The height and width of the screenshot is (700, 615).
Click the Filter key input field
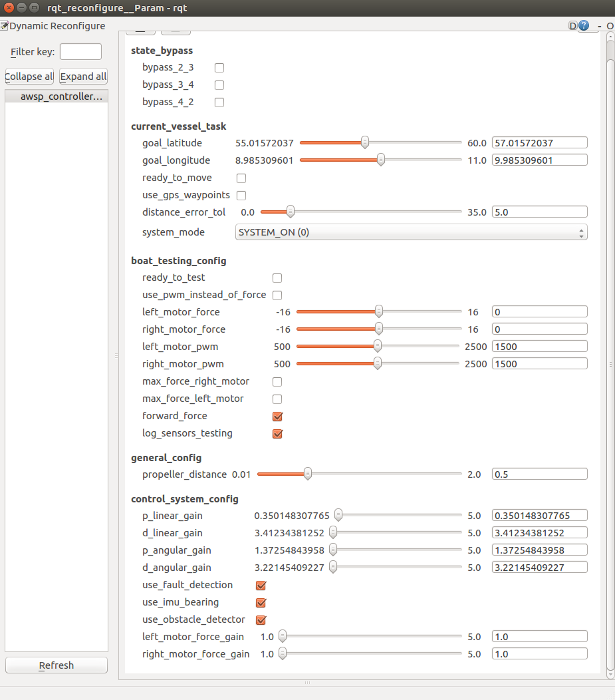point(80,52)
